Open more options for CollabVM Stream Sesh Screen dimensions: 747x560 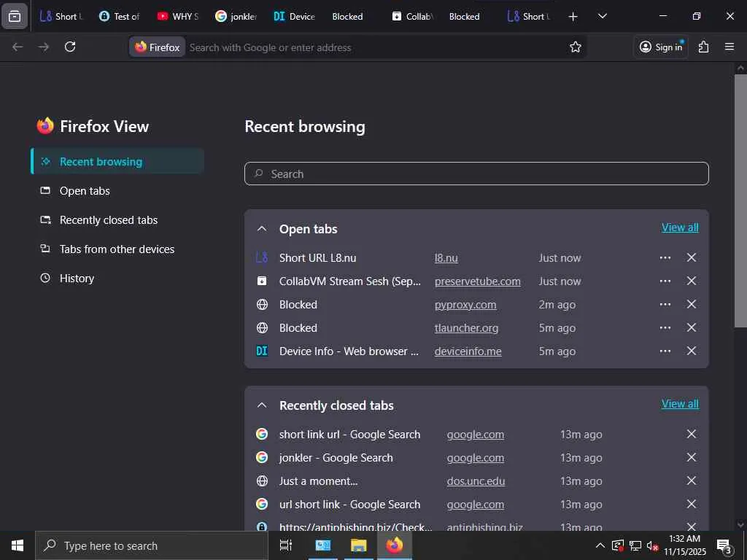(665, 281)
